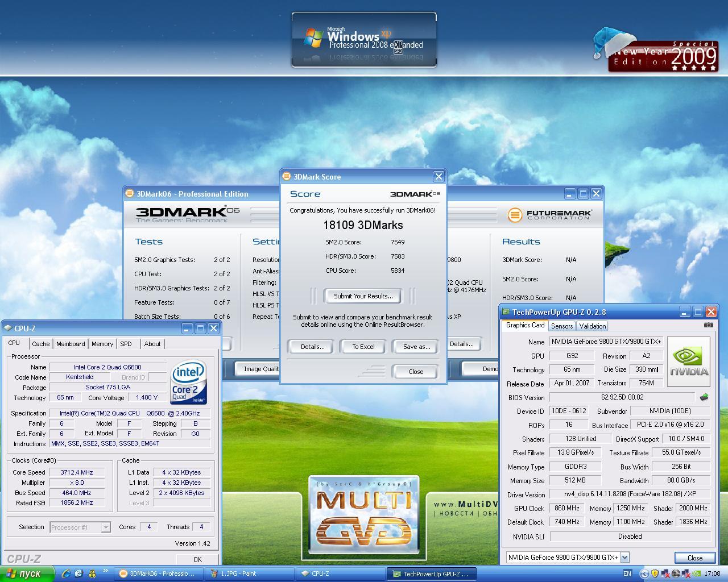
Task: Expand the quick launch chevron on taskbar
Action: pyautogui.click(x=105, y=572)
